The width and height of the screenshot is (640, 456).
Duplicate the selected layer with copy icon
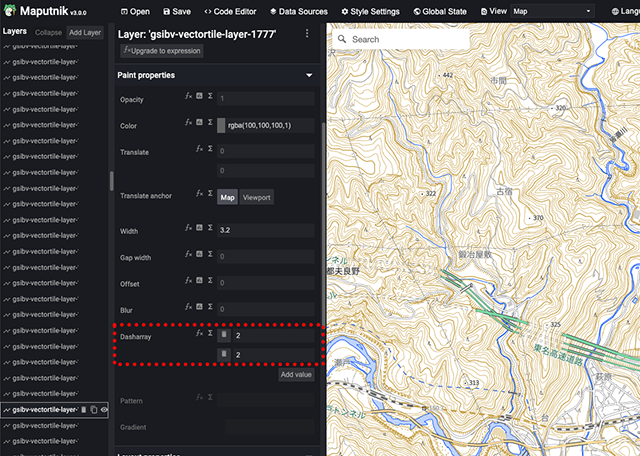pyautogui.click(x=94, y=410)
